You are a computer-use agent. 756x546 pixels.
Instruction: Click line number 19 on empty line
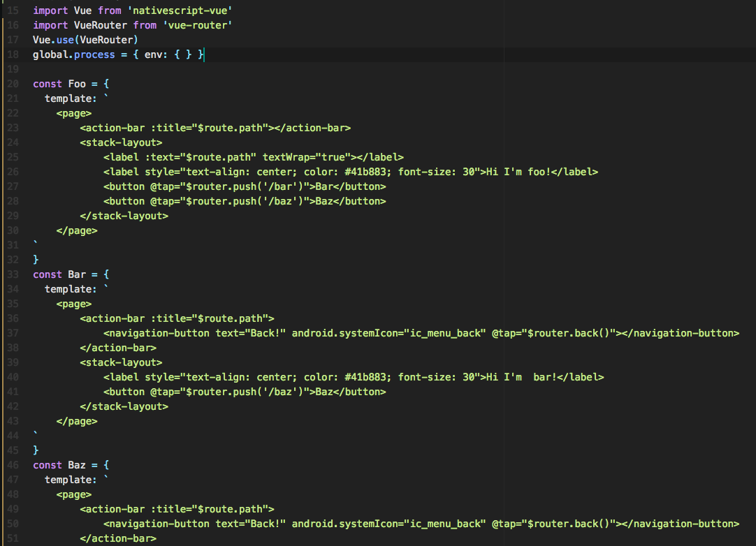13,69
